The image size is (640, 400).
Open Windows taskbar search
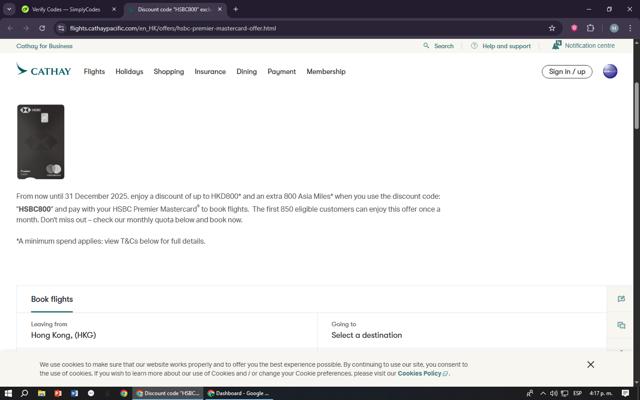pyautogui.click(x=24, y=393)
